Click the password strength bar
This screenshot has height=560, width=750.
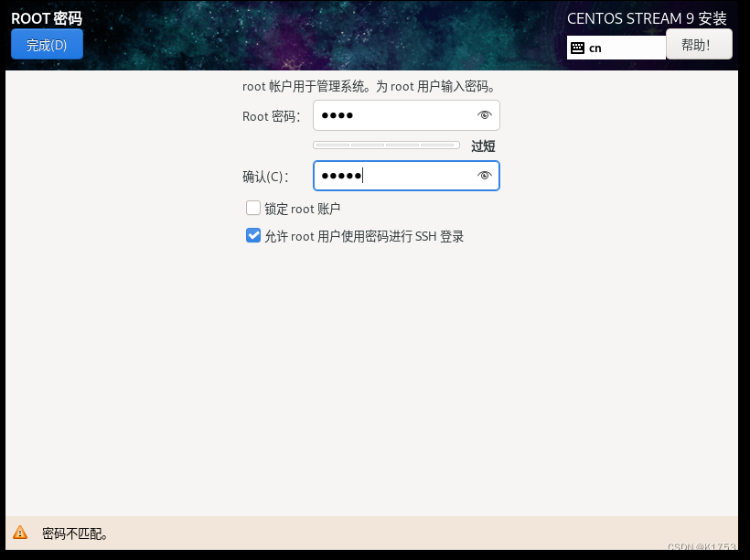pos(386,145)
